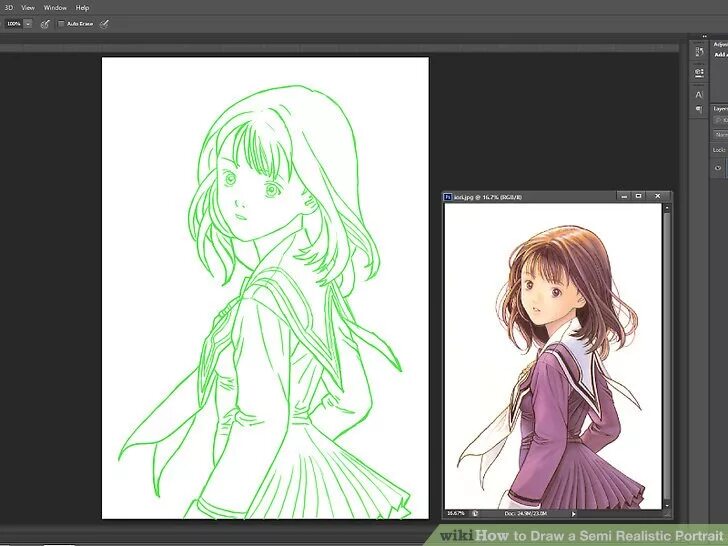The height and width of the screenshot is (546, 728).
Task: Open the Help menu
Action: click(x=82, y=7)
